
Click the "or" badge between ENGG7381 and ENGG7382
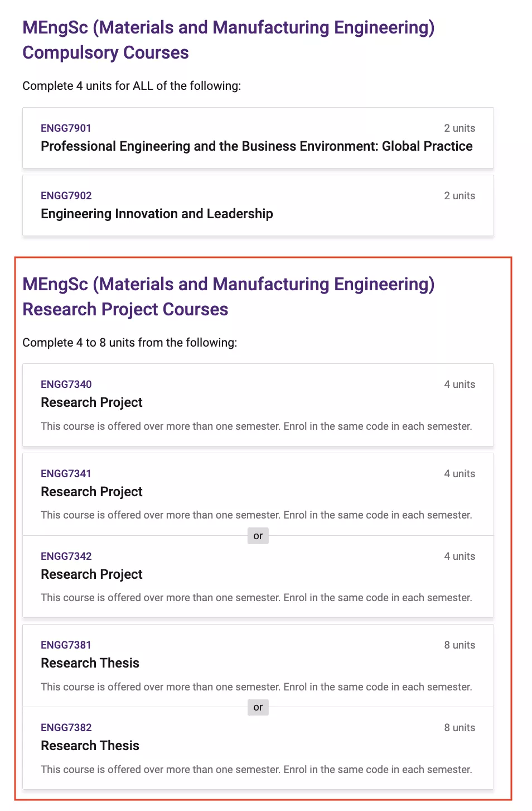click(258, 707)
